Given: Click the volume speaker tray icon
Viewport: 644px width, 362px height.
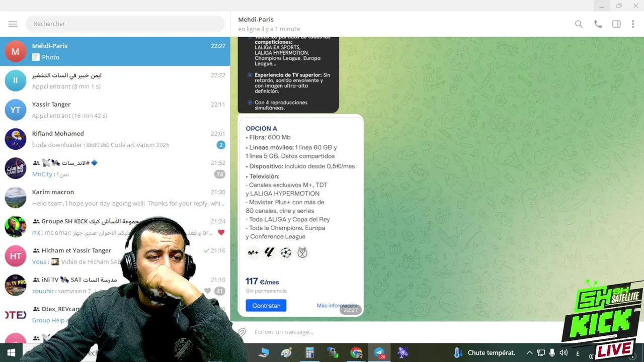Looking at the screenshot, I should click(x=563, y=353).
